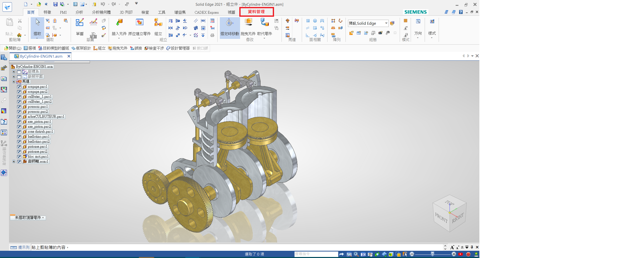Click the zoom slider handle in status bar
Screen dimensions: 644x258
432,254
